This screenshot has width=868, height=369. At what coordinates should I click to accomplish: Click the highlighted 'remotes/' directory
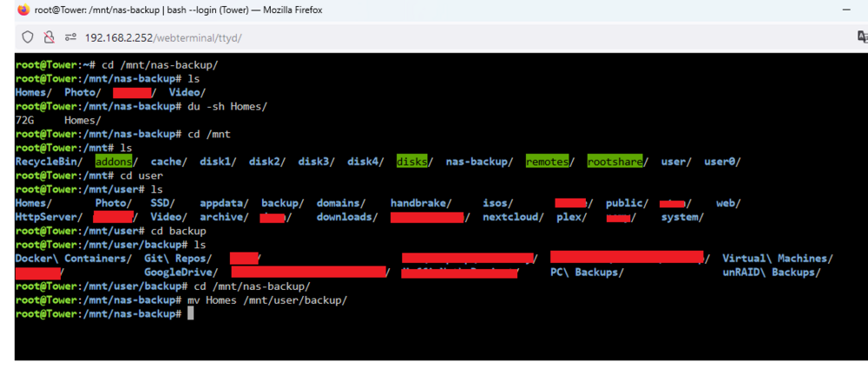click(x=549, y=161)
